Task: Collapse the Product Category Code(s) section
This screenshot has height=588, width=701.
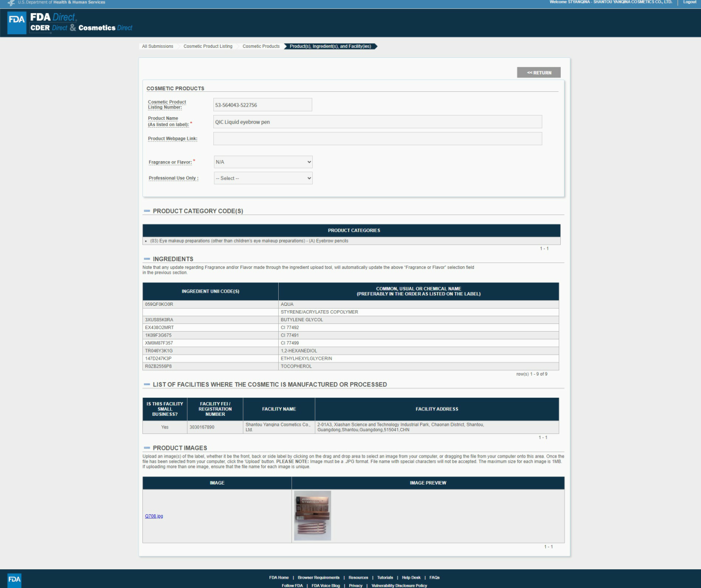Action: (147, 211)
